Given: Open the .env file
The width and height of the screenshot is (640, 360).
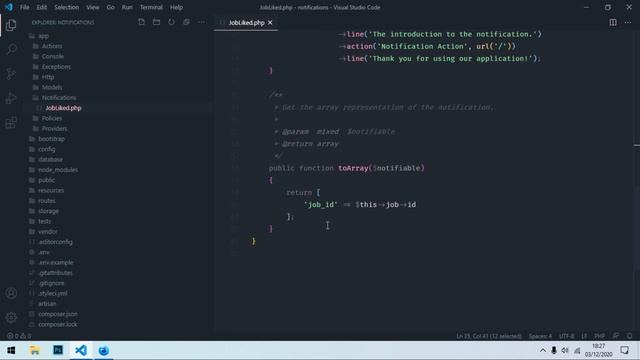Looking at the screenshot, I should point(44,252).
